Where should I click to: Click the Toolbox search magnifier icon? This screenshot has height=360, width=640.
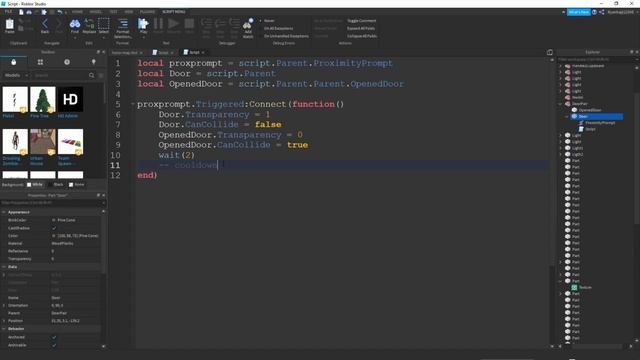click(91, 76)
